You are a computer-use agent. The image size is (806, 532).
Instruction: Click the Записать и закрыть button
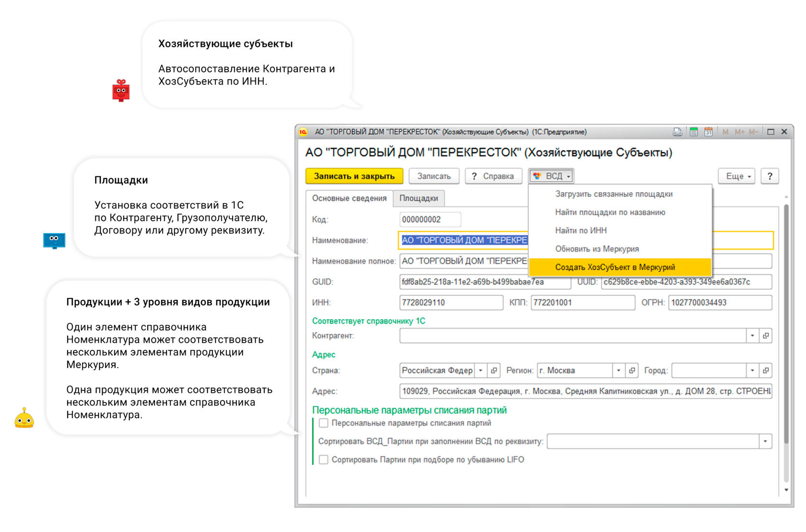[x=354, y=176]
